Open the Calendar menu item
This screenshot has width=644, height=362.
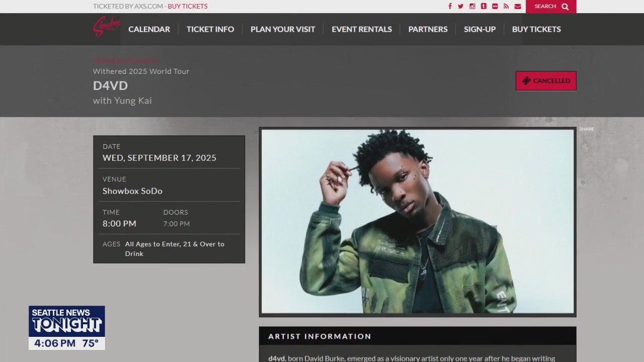tap(149, 29)
